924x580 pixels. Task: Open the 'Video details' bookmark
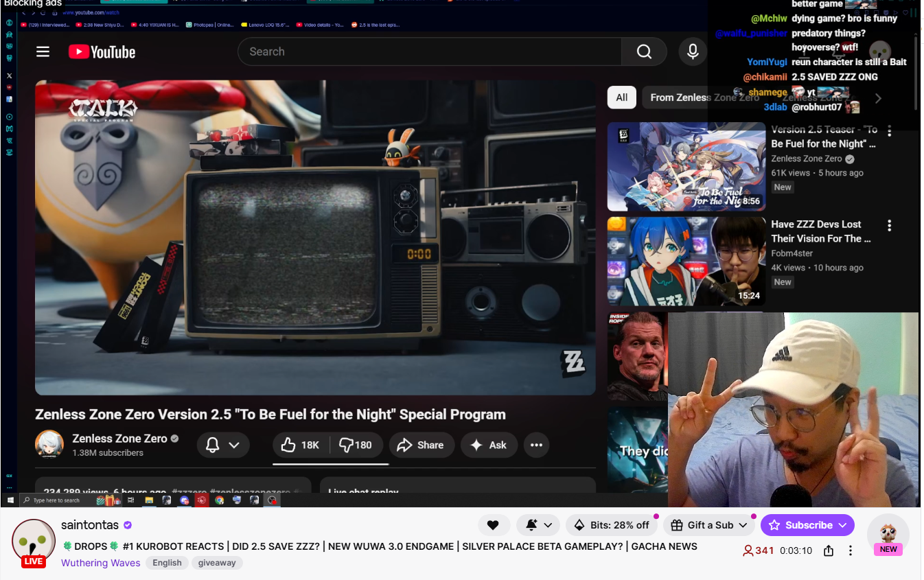point(320,25)
